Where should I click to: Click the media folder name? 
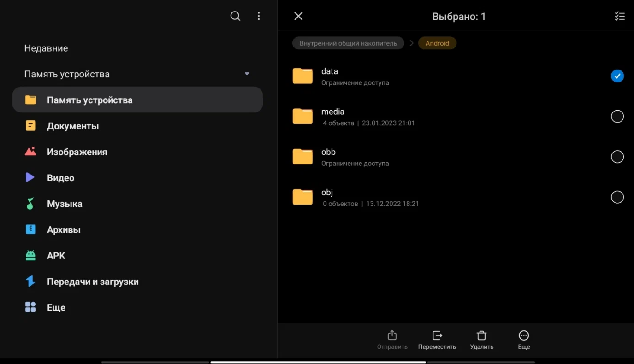pos(333,112)
